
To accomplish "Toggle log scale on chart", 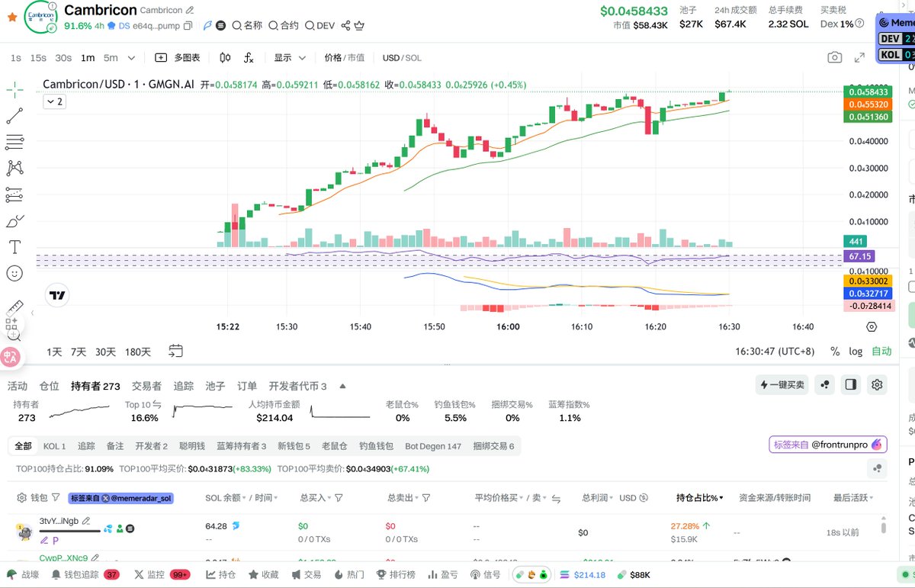I will click(856, 352).
